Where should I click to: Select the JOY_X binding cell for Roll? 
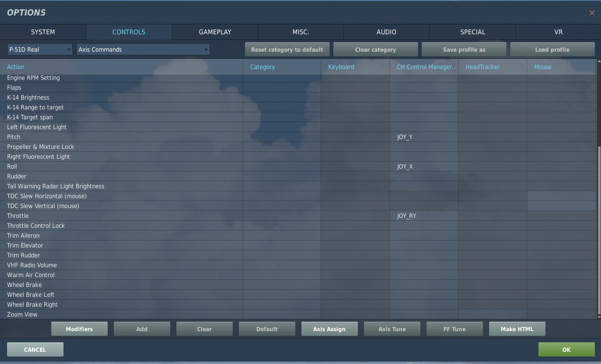pyautogui.click(x=424, y=166)
